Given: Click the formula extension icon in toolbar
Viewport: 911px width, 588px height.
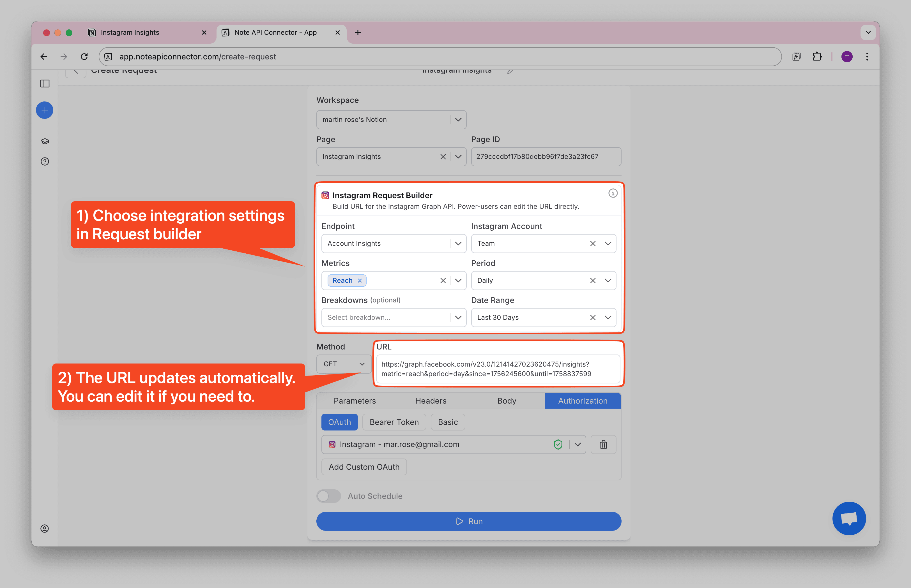Looking at the screenshot, I should tap(796, 57).
